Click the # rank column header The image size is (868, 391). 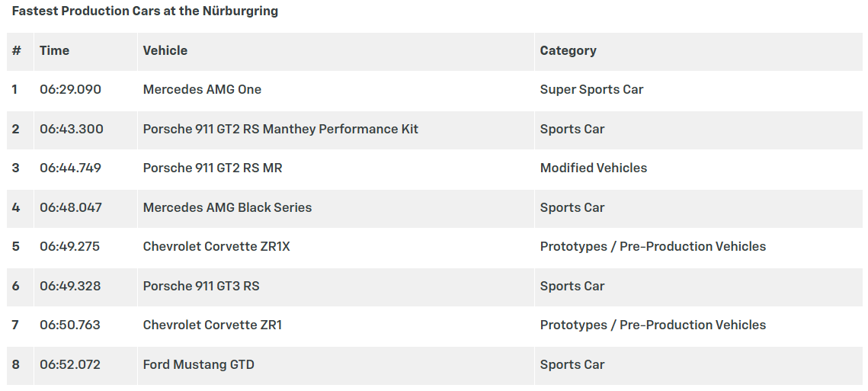[x=16, y=51]
